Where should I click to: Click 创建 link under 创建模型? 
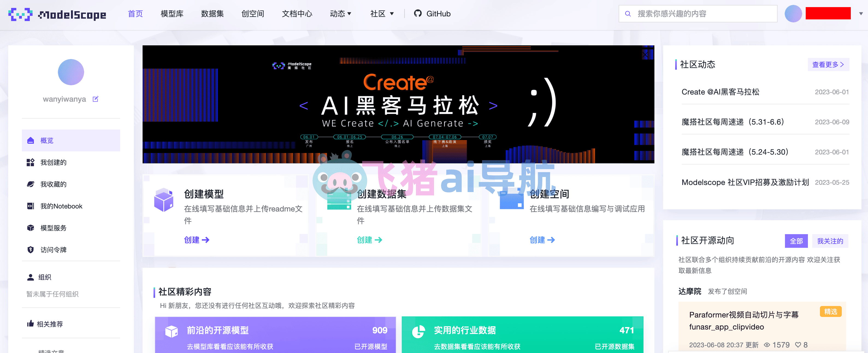197,240
